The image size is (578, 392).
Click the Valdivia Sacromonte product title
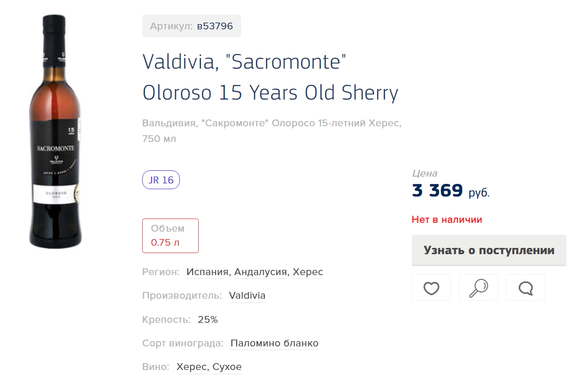pos(270,77)
